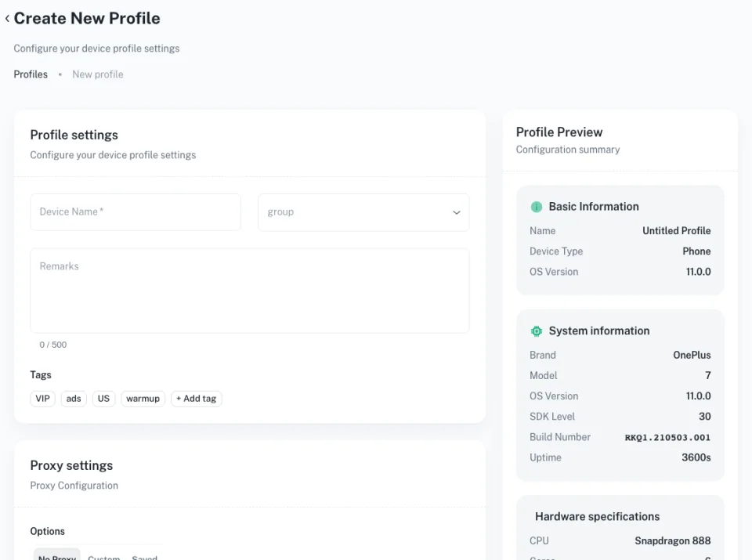Click the New profile breadcrumb
The width and height of the screenshot is (752, 560).
[x=98, y=74]
